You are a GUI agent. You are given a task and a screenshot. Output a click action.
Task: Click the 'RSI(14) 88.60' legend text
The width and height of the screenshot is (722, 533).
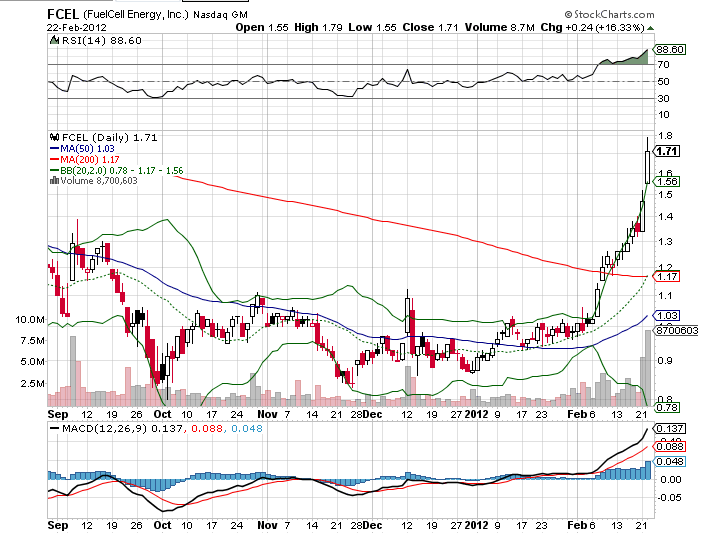[x=102, y=41]
